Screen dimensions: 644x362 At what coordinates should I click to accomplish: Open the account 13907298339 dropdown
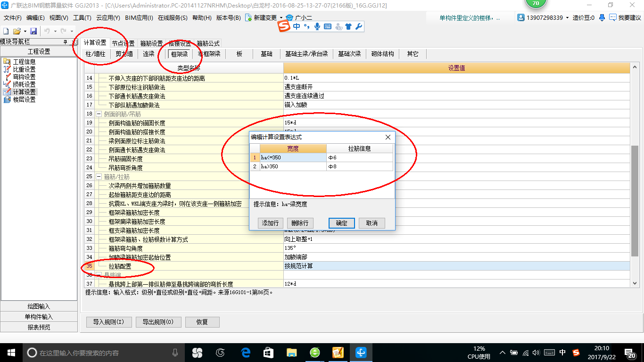(x=567, y=18)
